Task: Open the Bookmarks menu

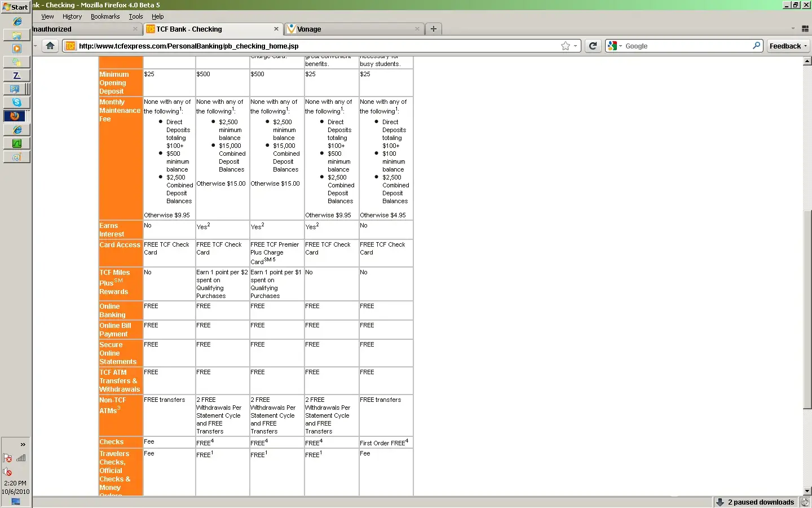Action: (105, 16)
